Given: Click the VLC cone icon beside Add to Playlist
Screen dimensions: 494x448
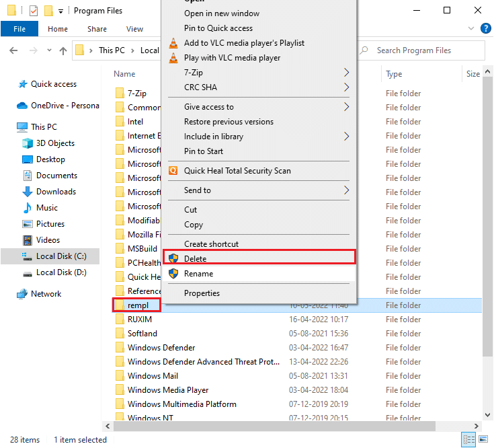Looking at the screenshot, I should [x=173, y=43].
